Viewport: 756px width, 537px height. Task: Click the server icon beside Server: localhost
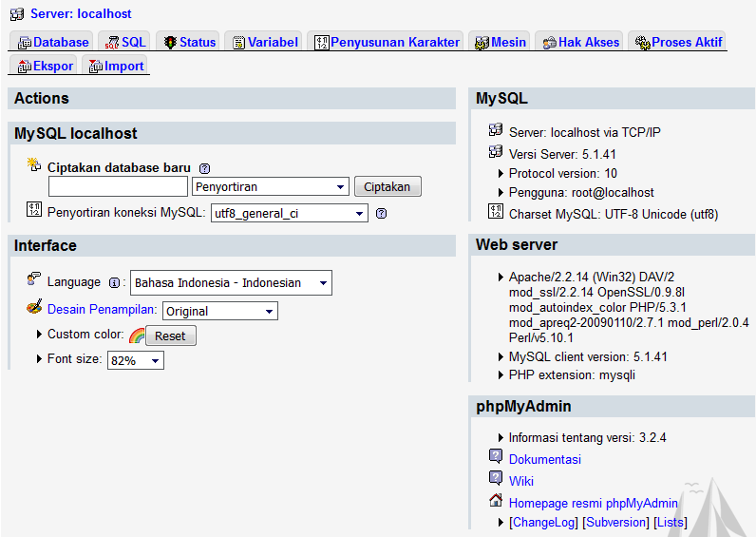tap(17, 14)
